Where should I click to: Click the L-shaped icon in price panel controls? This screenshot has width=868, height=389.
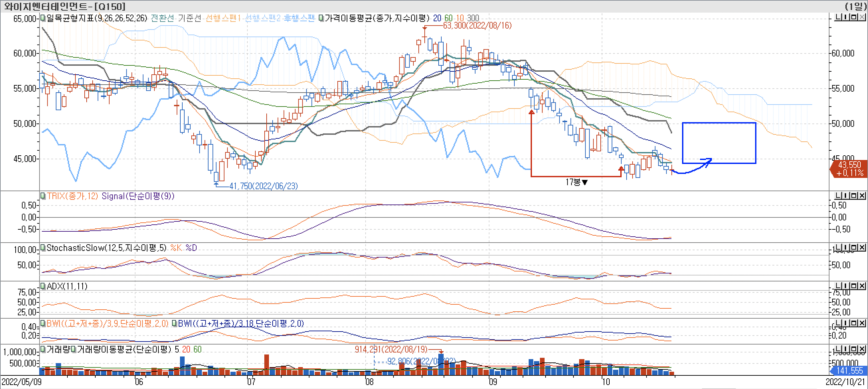[x=838, y=17]
